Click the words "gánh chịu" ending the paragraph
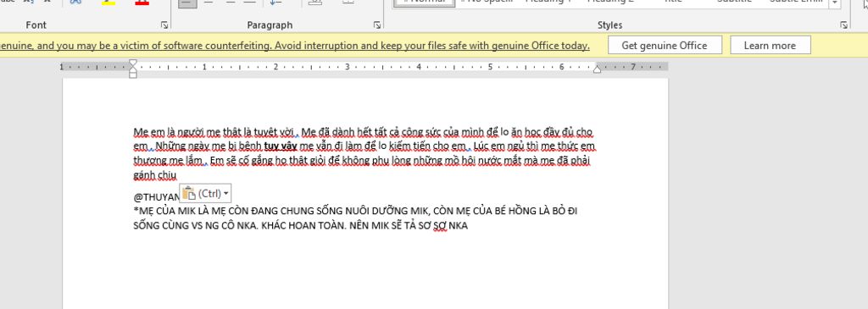This screenshot has width=868, height=309. point(154,175)
